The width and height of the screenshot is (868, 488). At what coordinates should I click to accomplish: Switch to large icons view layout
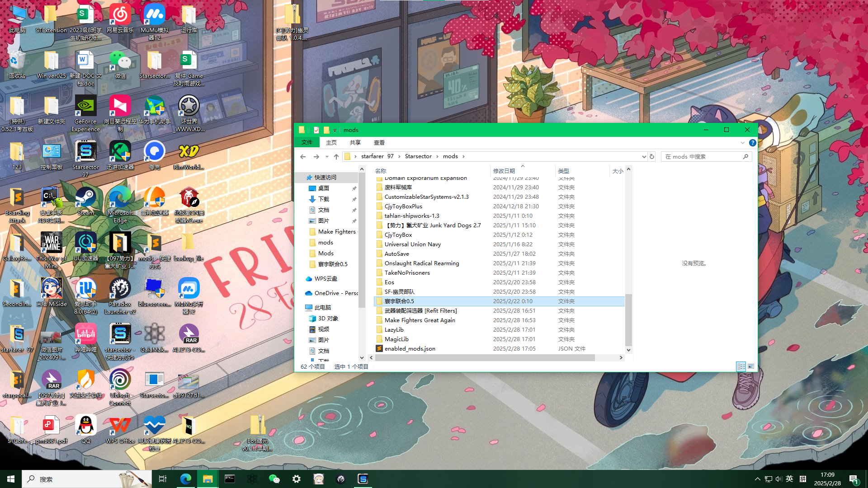[751, 366]
